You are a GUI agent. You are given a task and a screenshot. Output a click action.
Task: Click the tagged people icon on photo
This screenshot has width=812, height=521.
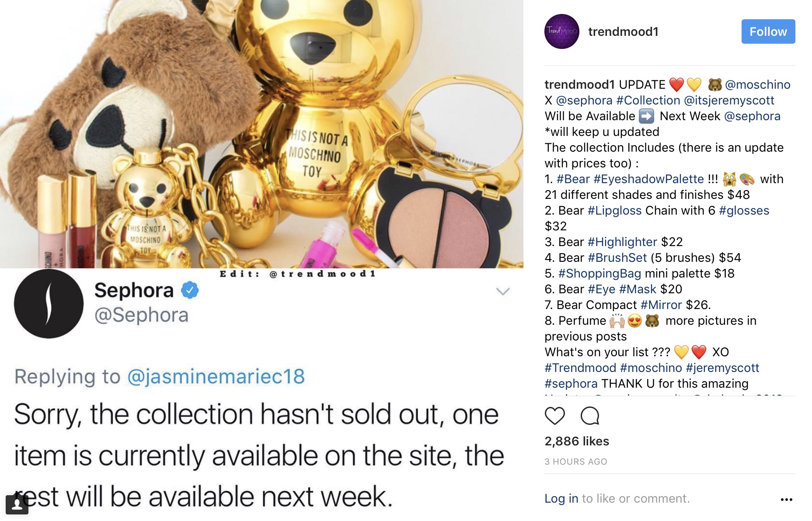coord(17,504)
